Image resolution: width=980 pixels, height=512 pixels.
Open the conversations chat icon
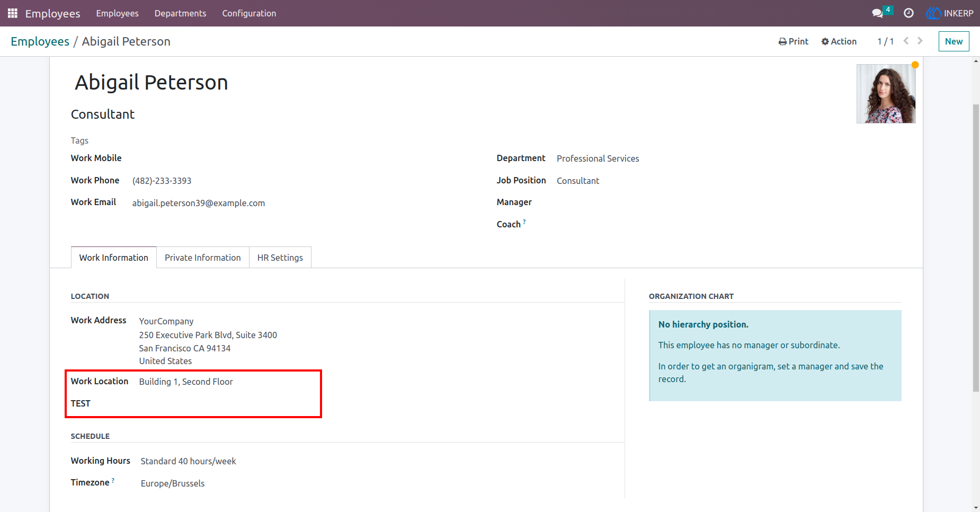877,13
